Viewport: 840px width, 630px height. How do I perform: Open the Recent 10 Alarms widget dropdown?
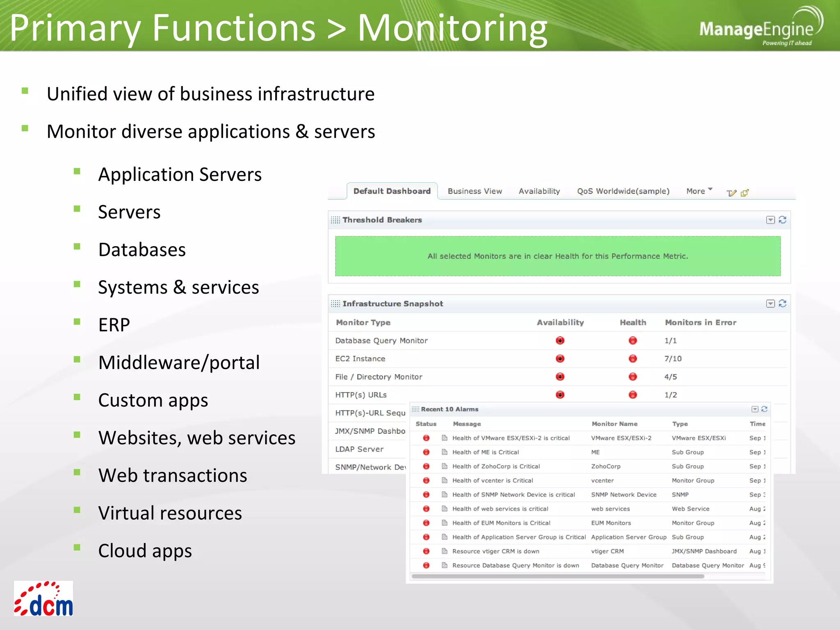(x=755, y=409)
